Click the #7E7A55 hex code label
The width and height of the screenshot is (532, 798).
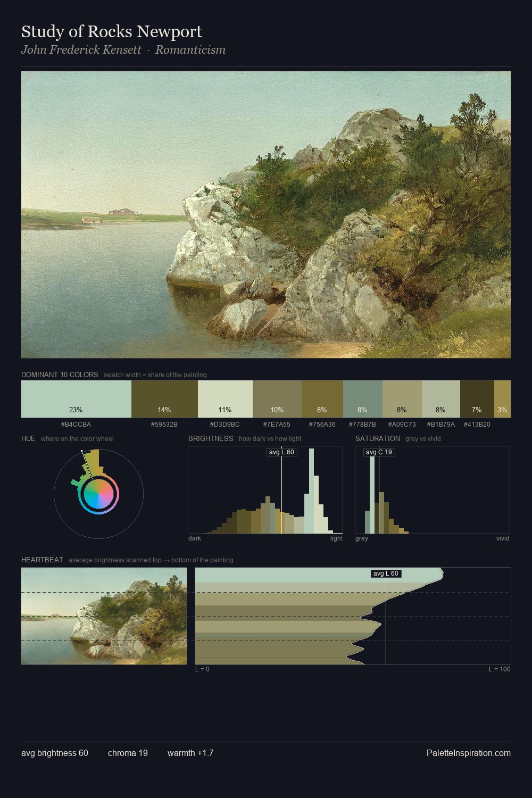coord(277,425)
